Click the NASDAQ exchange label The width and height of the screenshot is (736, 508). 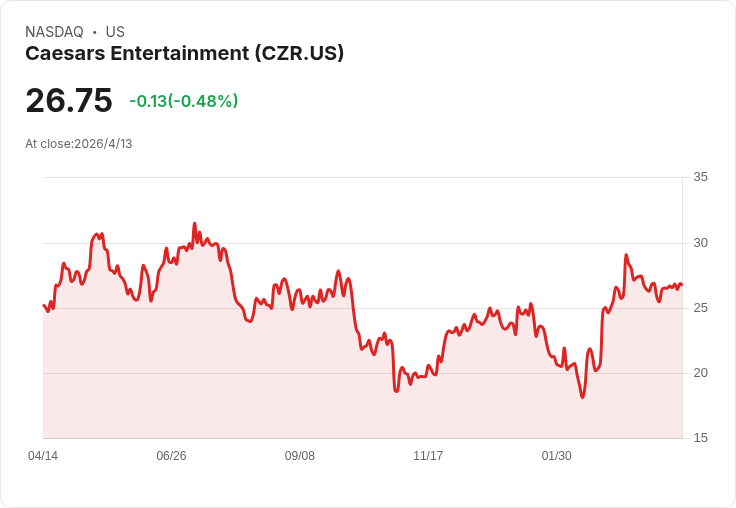tap(54, 32)
